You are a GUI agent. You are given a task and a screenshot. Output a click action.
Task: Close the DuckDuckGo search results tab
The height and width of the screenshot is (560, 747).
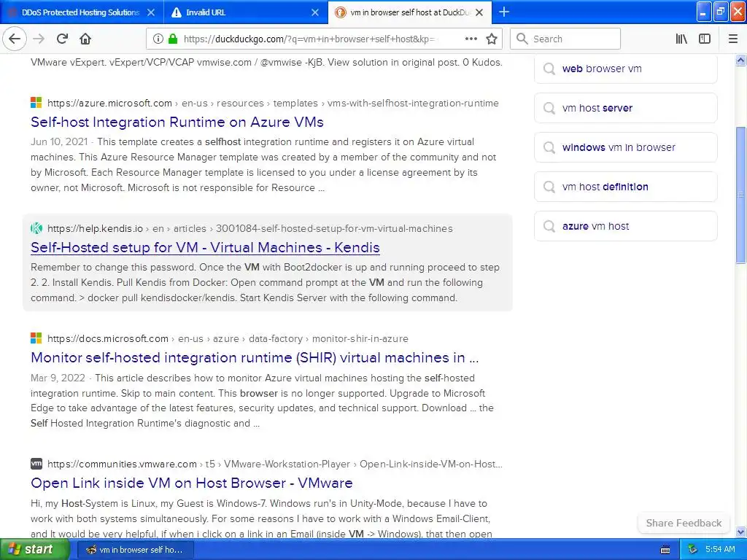click(479, 12)
